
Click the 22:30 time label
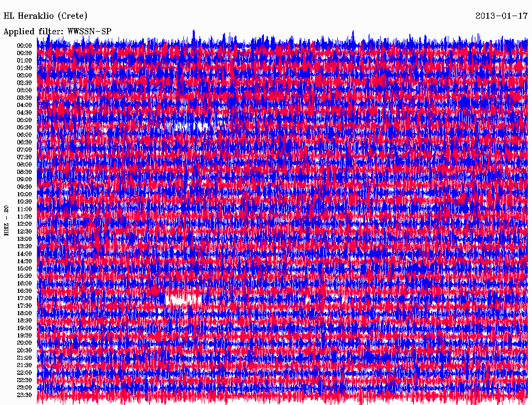click(24, 380)
